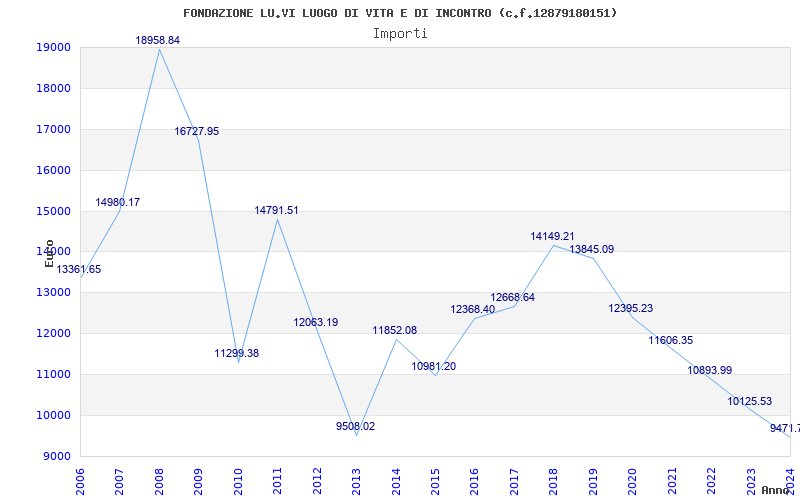This screenshot has height=500, width=800.
Task: Select the x-axis year 2016
Action: pyautogui.click(x=474, y=481)
